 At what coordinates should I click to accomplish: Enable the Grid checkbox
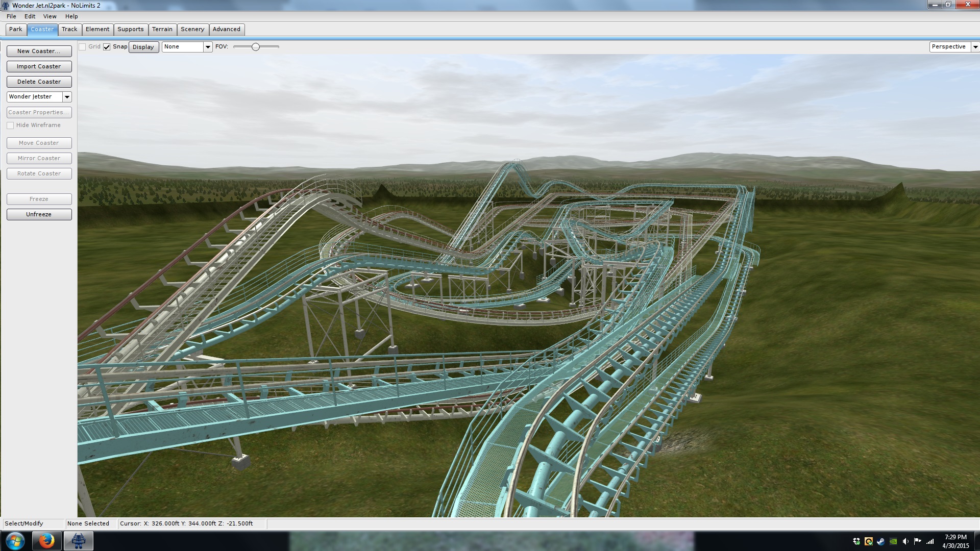click(82, 47)
